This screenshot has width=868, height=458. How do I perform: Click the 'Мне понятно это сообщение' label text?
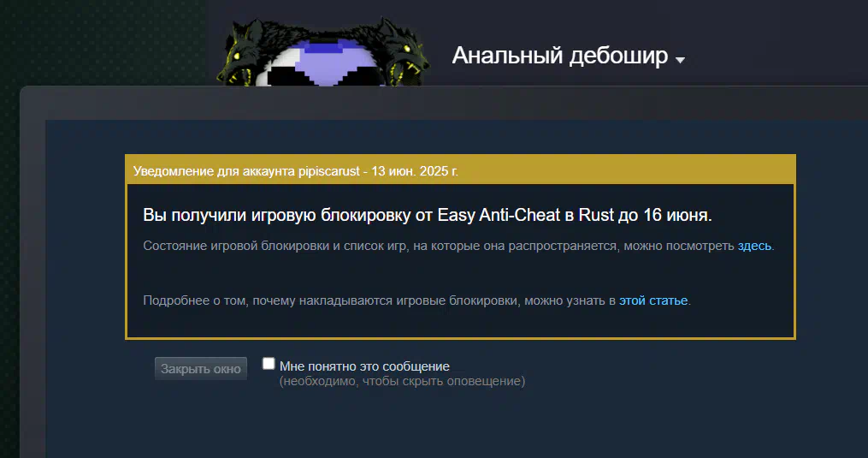coord(364,366)
